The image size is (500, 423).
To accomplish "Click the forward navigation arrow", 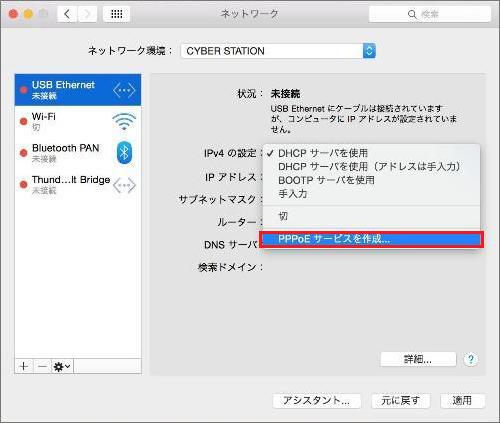I will pos(87,14).
